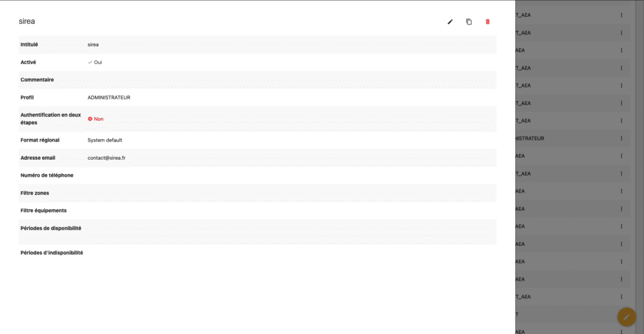Click the black pencil edit icon
Screen dimensions: 644x334
tap(450, 21)
